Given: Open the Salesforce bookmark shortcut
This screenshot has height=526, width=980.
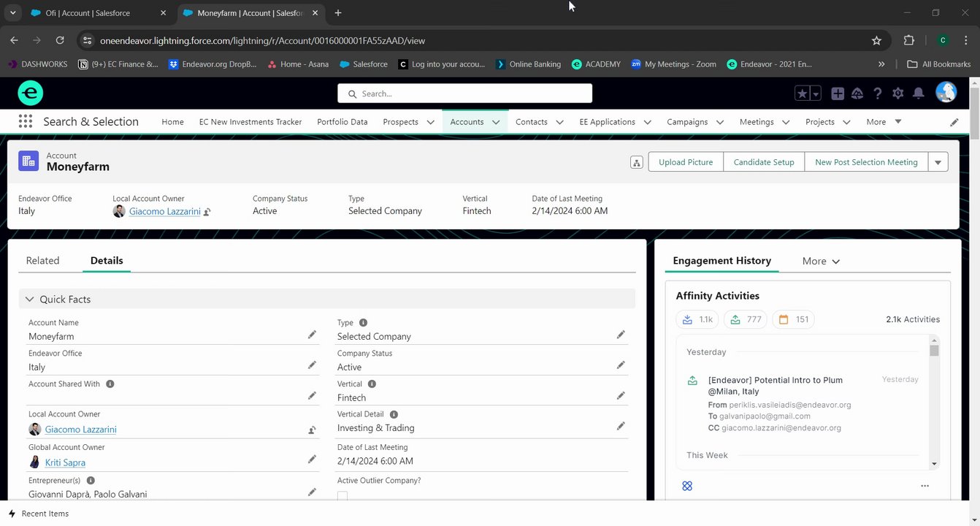Looking at the screenshot, I should pos(363,64).
